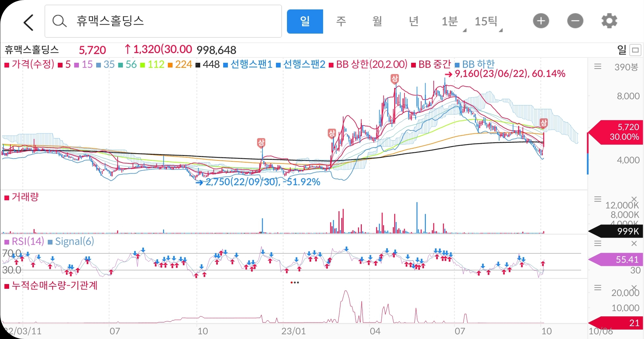The width and height of the screenshot is (644, 339).
Task: Switch to the 주 (weekly) chart tab
Action: point(341,21)
